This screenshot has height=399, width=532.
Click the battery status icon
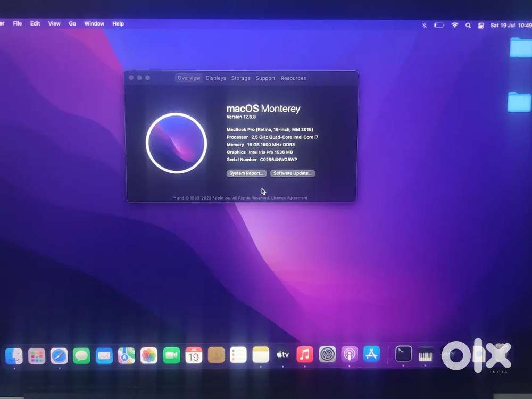click(x=439, y=25)
